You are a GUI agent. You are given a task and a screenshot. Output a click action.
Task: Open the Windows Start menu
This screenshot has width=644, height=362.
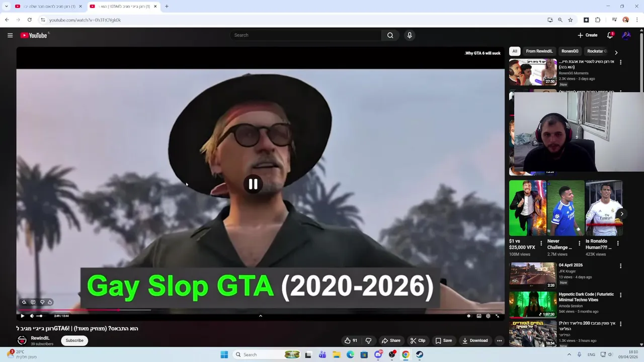(x=224, y=354)
